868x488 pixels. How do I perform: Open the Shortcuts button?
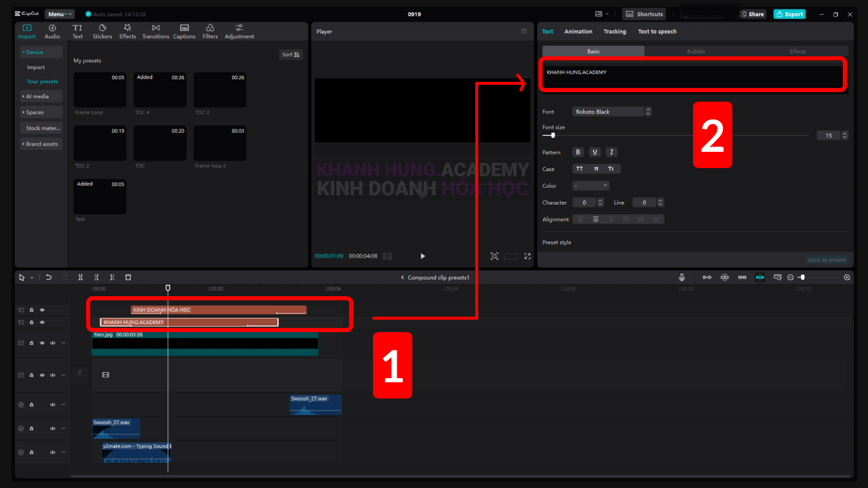(644, 14)
